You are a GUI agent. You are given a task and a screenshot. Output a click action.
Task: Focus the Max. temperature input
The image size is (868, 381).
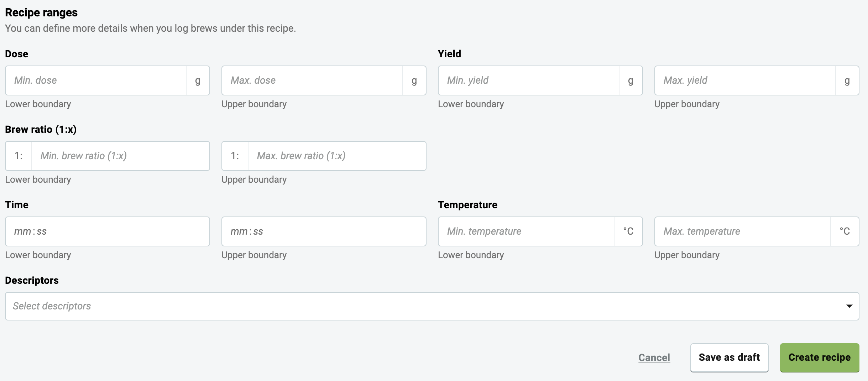pyautogui.click(x=743, y=231)
